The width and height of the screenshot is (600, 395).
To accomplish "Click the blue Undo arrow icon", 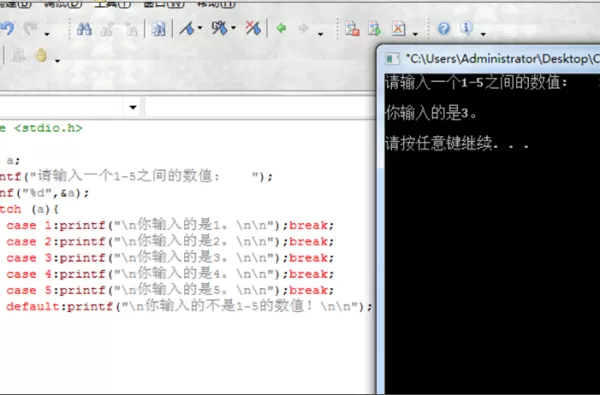I will pos(7,28).
